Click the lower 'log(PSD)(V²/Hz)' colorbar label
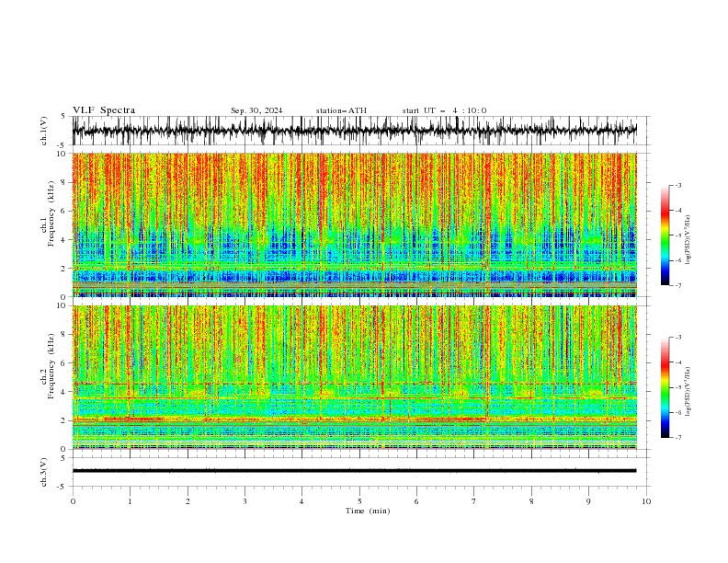 pos(688,392)
